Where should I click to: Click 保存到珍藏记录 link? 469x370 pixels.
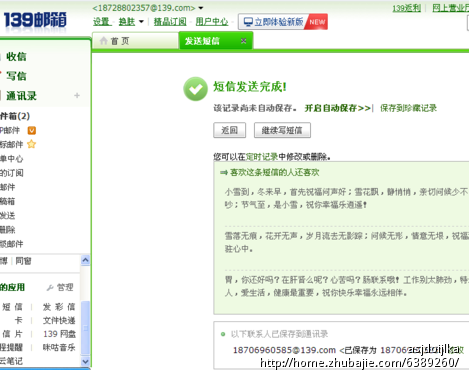pos(408,108)
